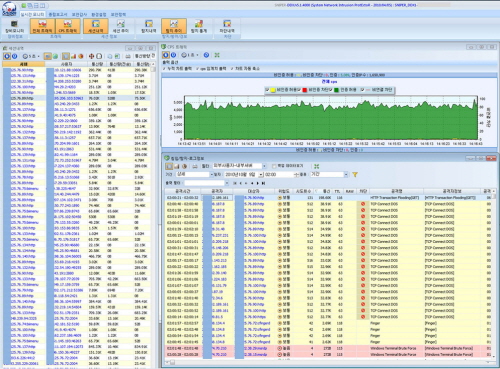
Task: Toggle yellow series checkbox in chart legend
Action: pyautogui.click(x=267, y=90)
